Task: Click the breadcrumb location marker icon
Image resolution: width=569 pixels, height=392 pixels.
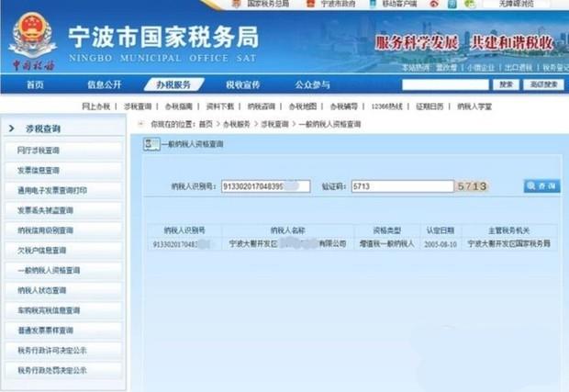Action: (140, 124)
